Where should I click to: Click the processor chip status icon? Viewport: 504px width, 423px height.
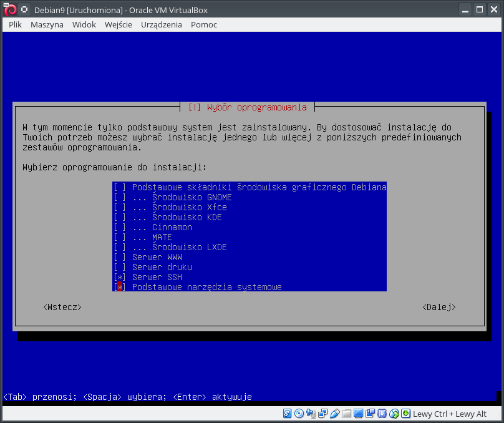(382, 414)
